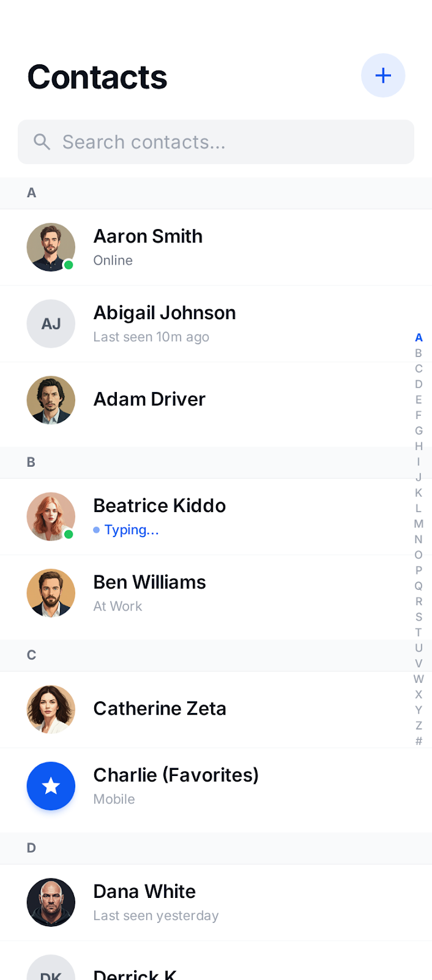Tap the section B header

coord(215,462)
